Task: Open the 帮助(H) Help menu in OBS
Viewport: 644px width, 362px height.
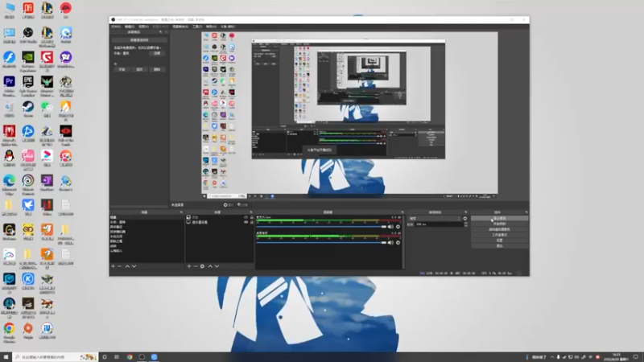Action: [x=211, y=27]
